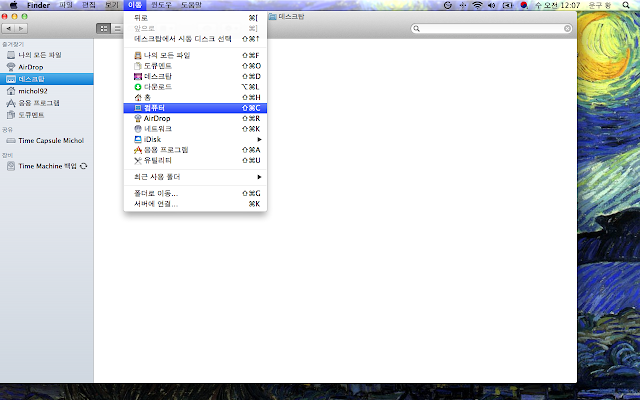Expand the 최근 사용 폴더 submenu
This screenshot has height=400, width=640.
(195, 177)
